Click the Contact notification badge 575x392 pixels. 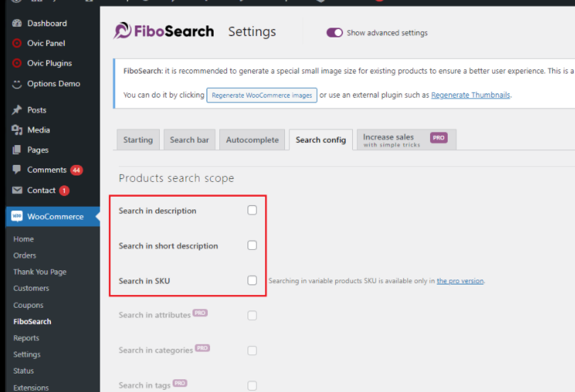coord(64,190)
